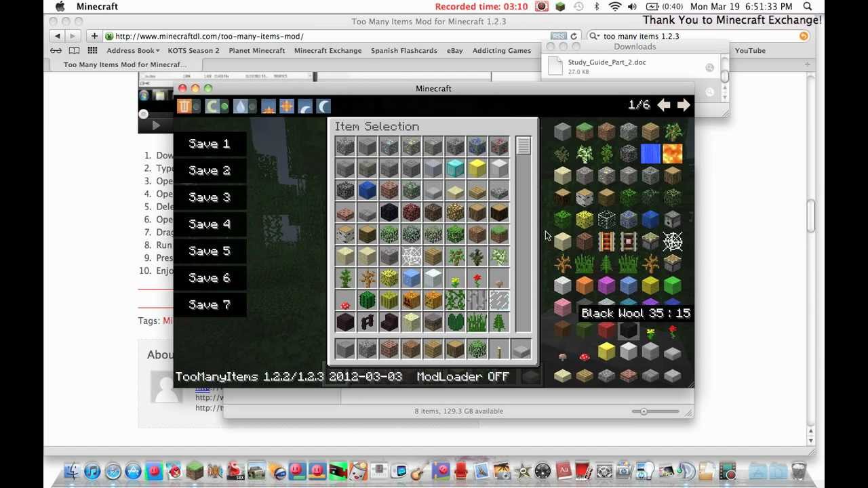868x488 pixels.
Task: Pick the grass block in right item panel
Action: tap(585, 132)
